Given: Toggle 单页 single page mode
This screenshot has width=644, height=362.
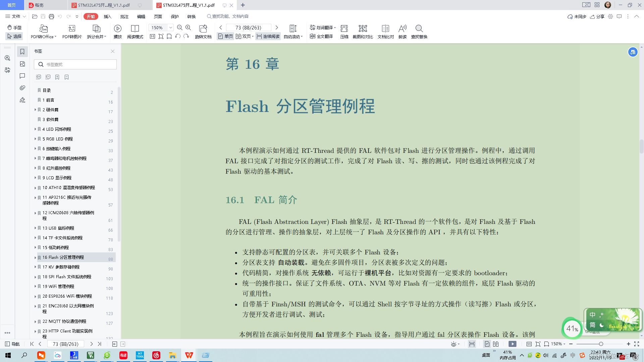Looking at the screenshot, I should point(225,36).
